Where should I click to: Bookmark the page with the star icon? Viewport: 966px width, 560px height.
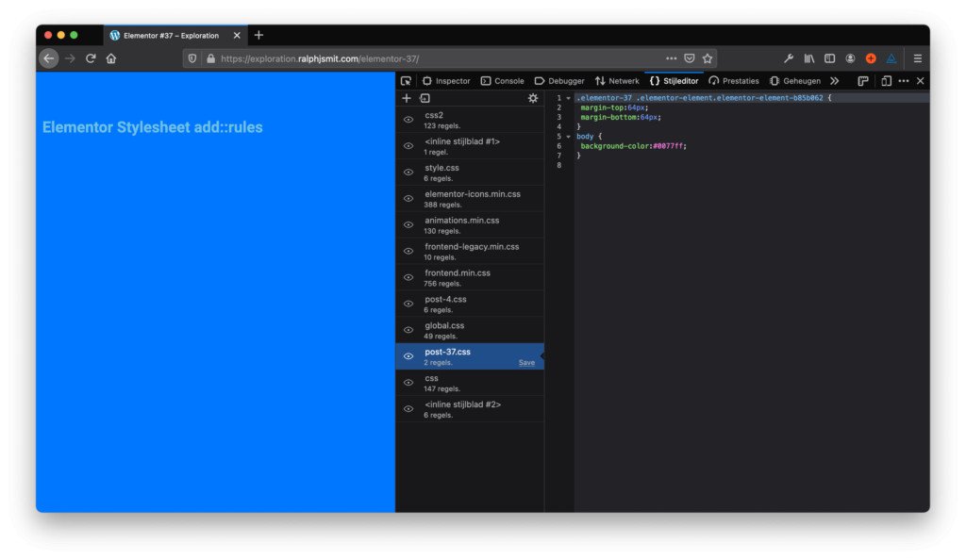708,58
